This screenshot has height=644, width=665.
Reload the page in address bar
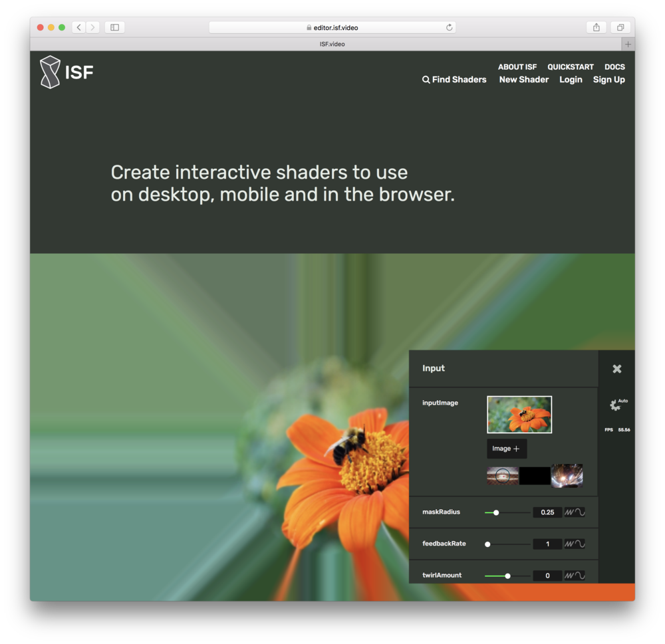point(449,27)
